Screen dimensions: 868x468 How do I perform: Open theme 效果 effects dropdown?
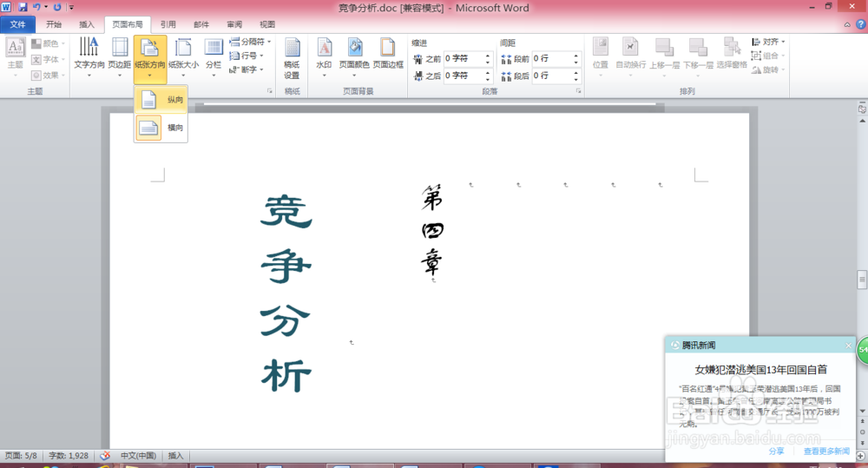coord(48,76)
